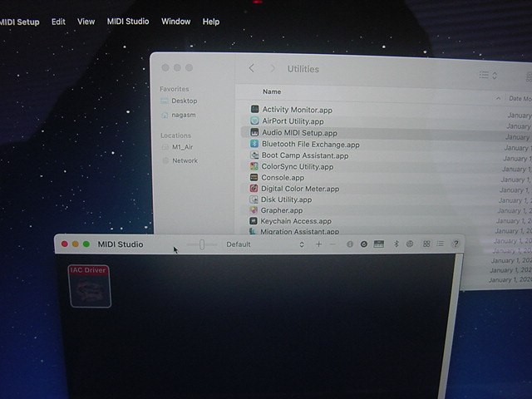Go back in Finder Utilities window
Image resolution: width=532 pixels, height=399 pixels.
(x=251, y=68)
